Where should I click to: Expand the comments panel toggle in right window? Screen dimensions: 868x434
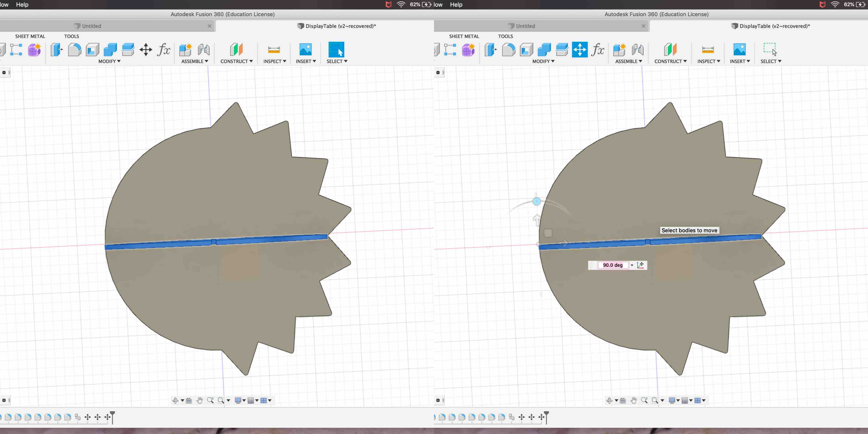[438, 400]
